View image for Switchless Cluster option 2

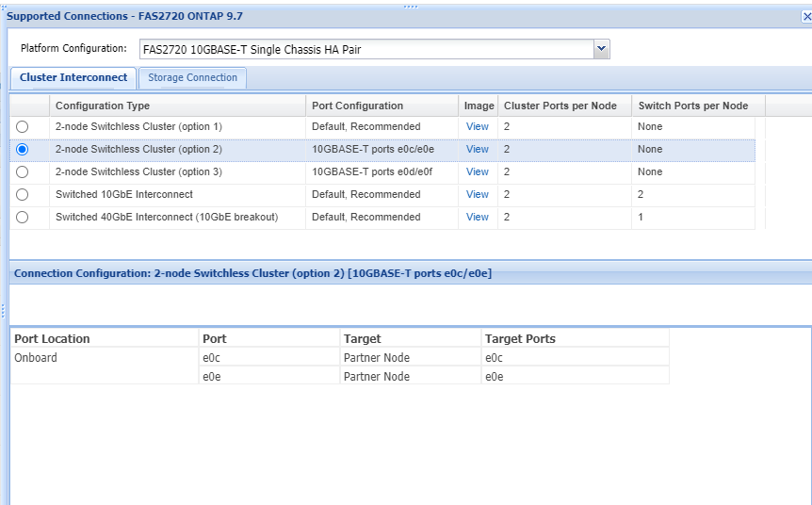point(478,150)
